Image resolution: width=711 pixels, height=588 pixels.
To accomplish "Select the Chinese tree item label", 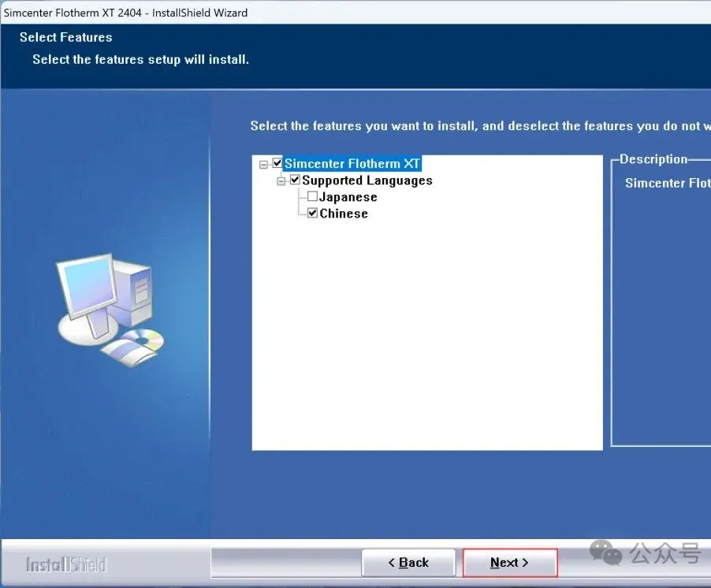I will (344, 213).
